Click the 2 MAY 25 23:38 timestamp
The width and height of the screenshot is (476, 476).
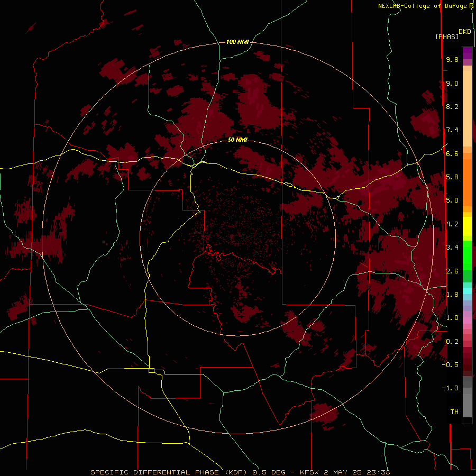[x=356, y=472]
